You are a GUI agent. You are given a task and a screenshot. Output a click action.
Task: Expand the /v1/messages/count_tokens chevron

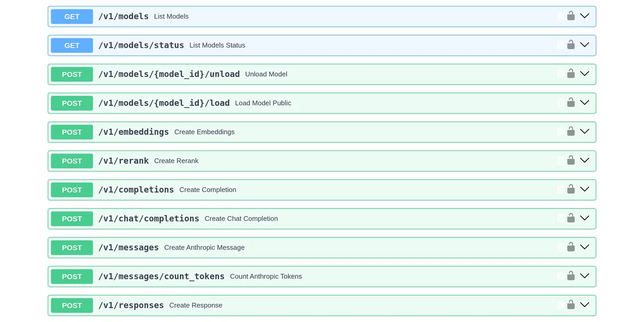click(x=584, y=276)
